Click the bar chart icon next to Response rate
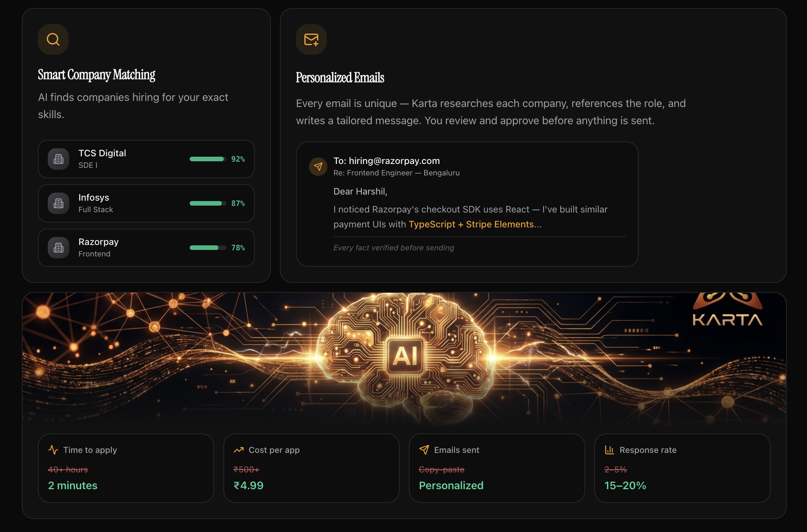 coord(610,450)
